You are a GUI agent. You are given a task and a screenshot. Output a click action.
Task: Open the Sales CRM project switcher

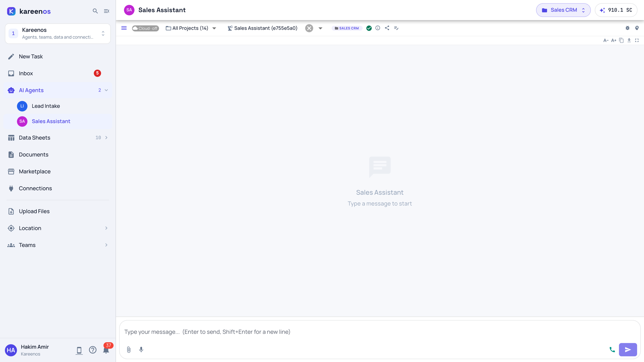(563, 10)
